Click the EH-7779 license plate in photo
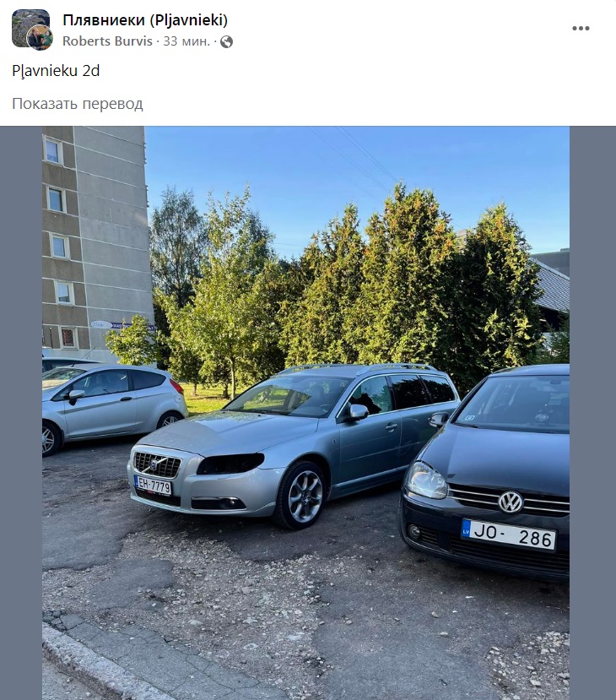The height and width of the screenshot is (700, 616). (x=153, y=486)
